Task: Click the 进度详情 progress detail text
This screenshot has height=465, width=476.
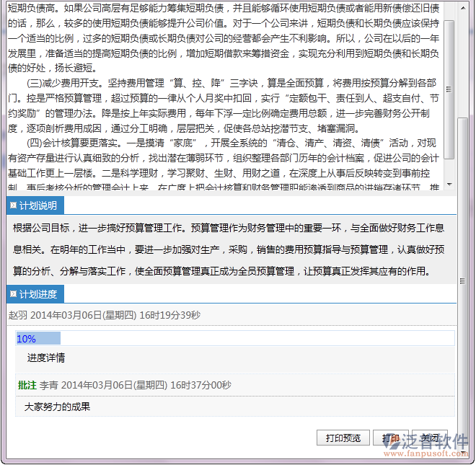Action: (46, 358)
